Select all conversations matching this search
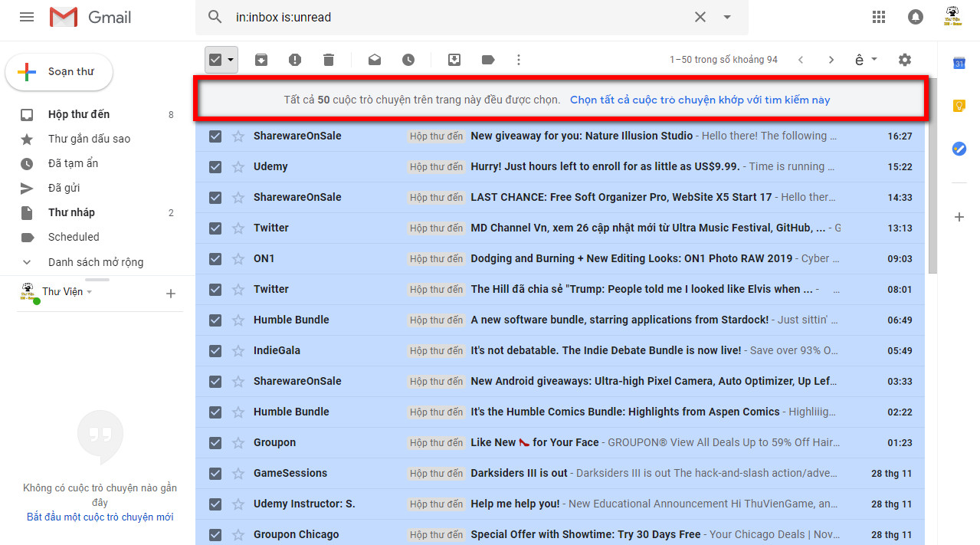980x545 pixels. [700, 100]
